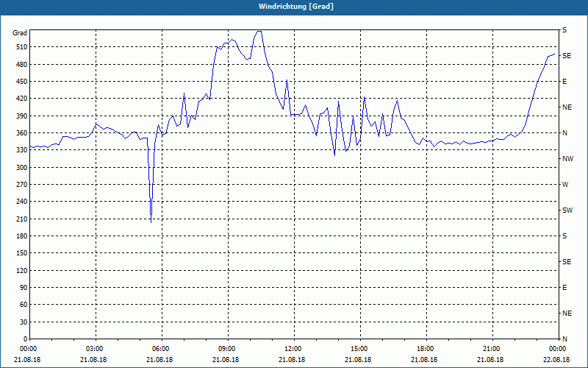The width and height of the screenshot is (588, 368).
Task: Select the NE compass label between 390 and 420 levels
Action: pos(567,107)
